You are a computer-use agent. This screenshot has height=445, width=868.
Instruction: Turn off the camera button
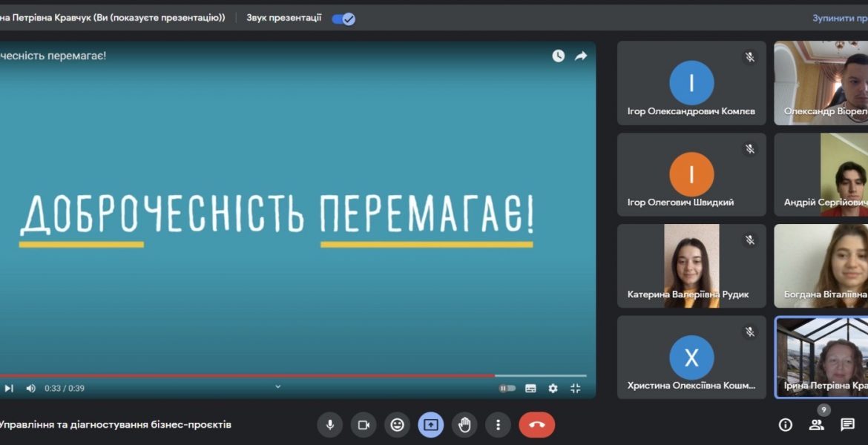click(364, 425)
